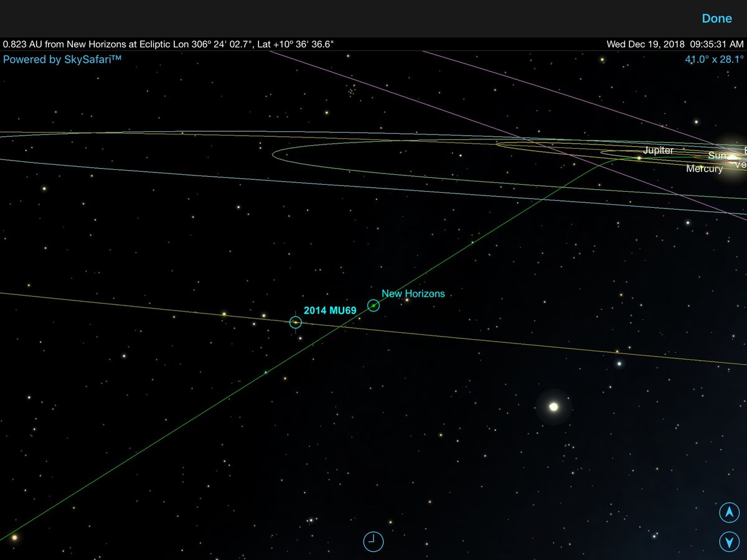The height and width of the screenshot is (560, 747).
Task: Click the New Horizons text label
Action: [x=413, y=293]
